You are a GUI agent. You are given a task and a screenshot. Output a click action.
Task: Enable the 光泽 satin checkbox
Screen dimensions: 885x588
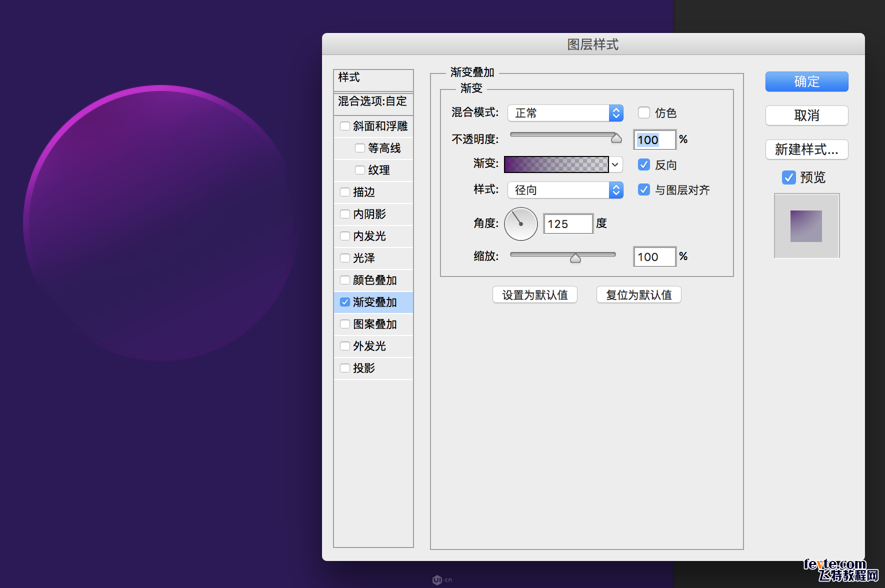345,258
